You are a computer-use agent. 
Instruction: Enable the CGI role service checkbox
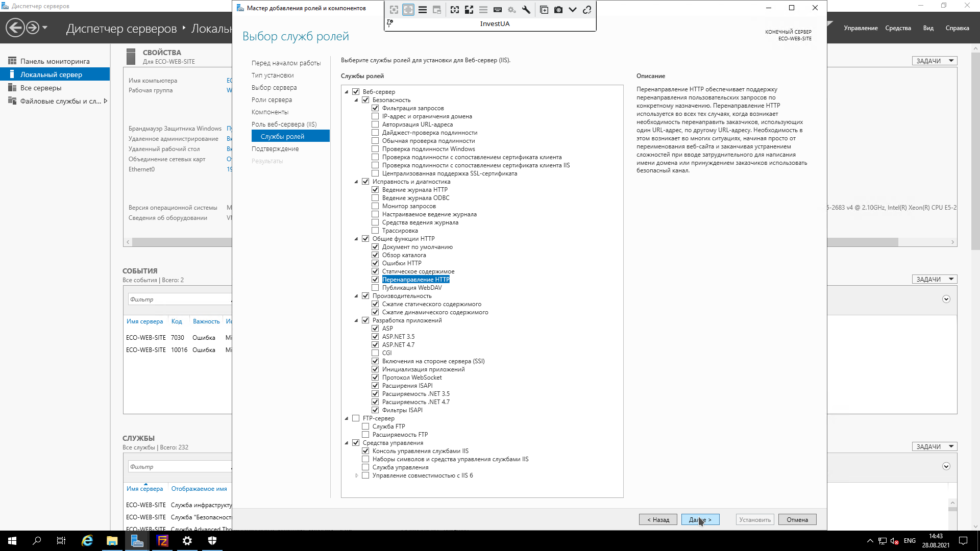pos(375,353)
